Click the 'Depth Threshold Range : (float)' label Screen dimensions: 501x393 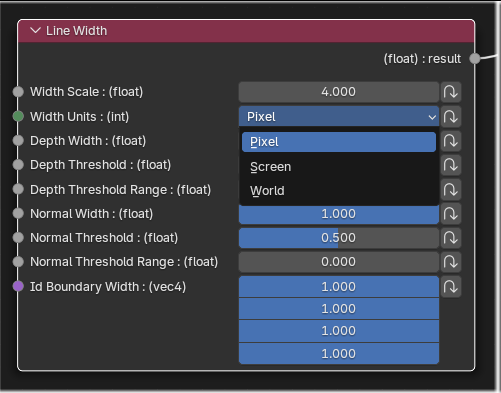point(120,190)
